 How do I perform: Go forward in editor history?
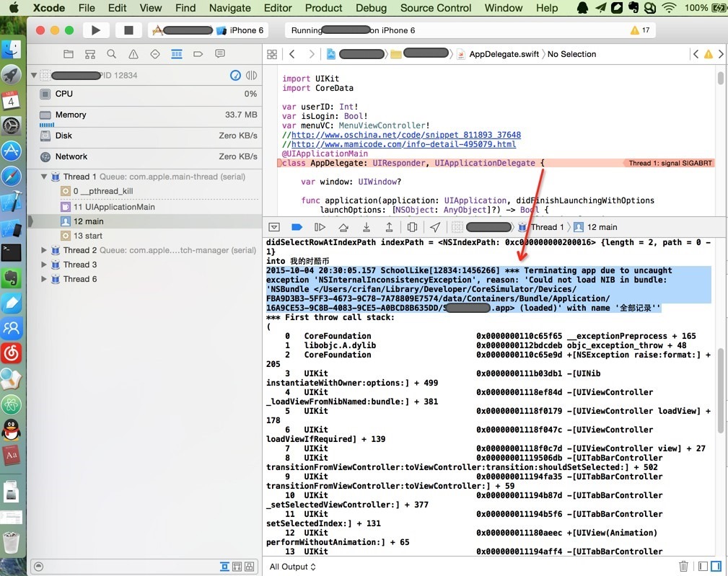tap(312, 54)
